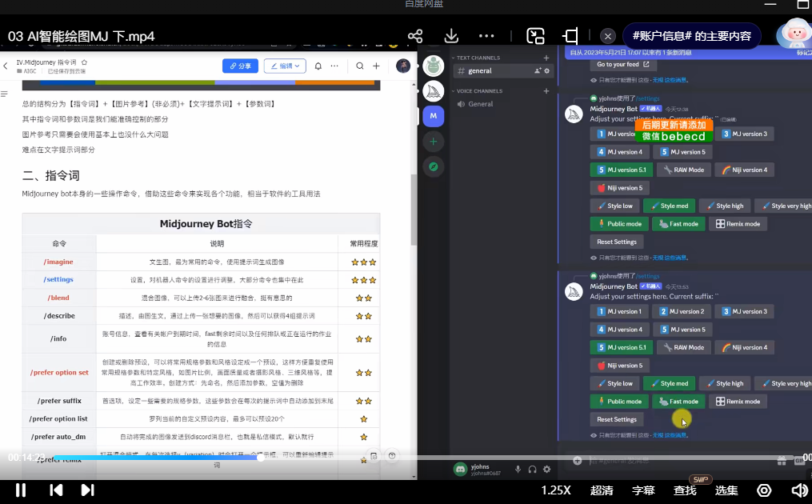Open the circular player settings icon

pos(764,490)
